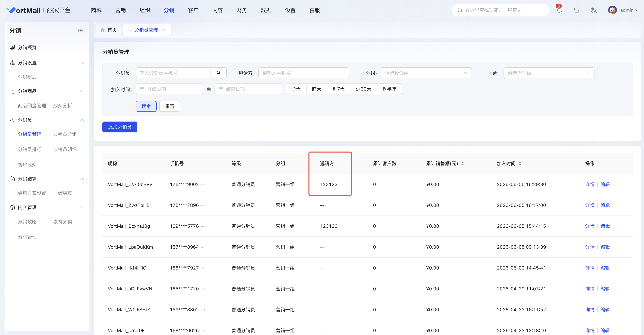Select the 近7天 quick filter
This screenshot has width=644, height=335.
(x=339, y=89)
